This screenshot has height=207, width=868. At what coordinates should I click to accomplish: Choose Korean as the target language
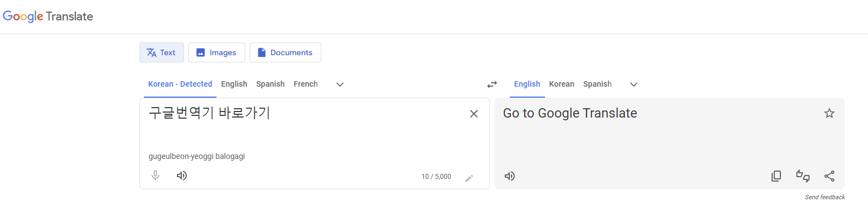click(562, 84)
